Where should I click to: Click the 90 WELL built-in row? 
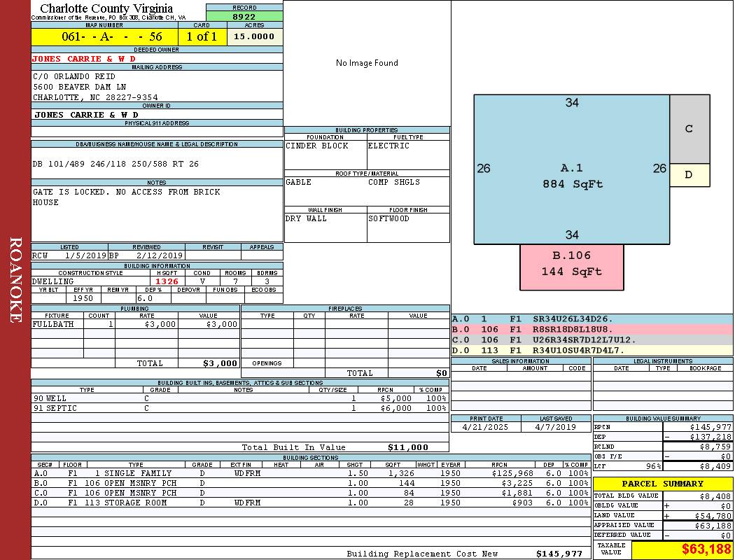pyautogui.click(x=240, y=399)
